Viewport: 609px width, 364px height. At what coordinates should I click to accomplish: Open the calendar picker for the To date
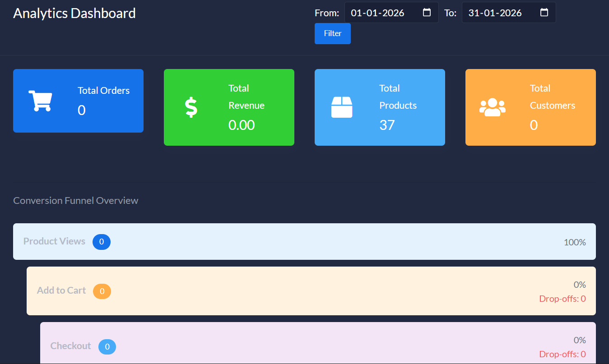(x=544, y=13)
